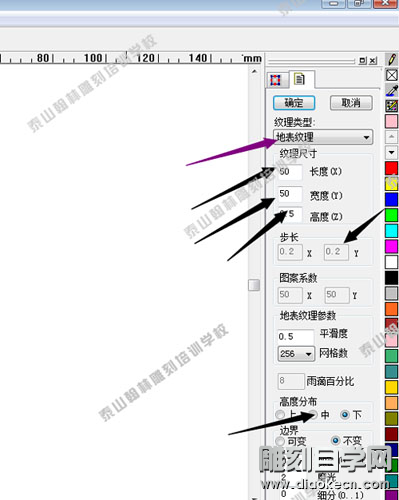Switch to the node-selection panel tab icon
Image resolution: width=399 pixels, height=500 pixels.
coord(275,80)
